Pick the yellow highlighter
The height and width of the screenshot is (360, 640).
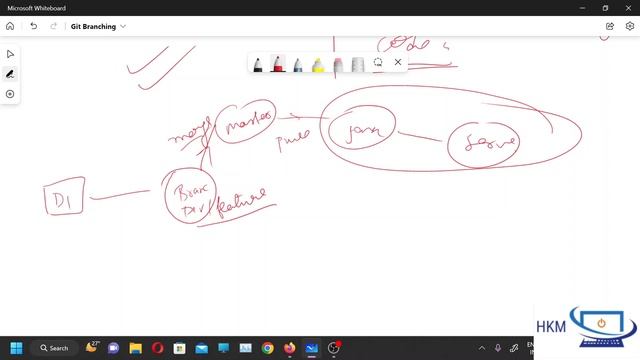318,64
